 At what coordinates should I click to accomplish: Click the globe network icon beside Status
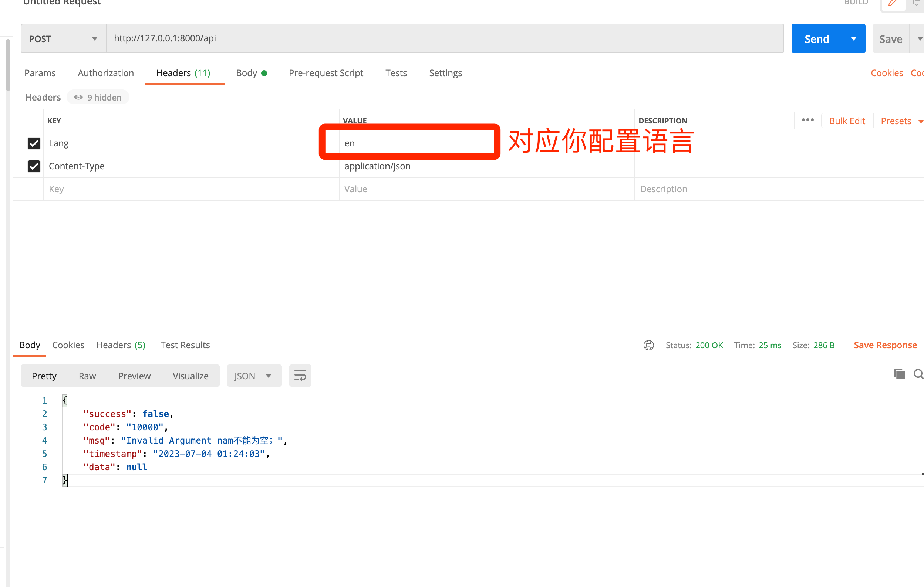(648, 345)
